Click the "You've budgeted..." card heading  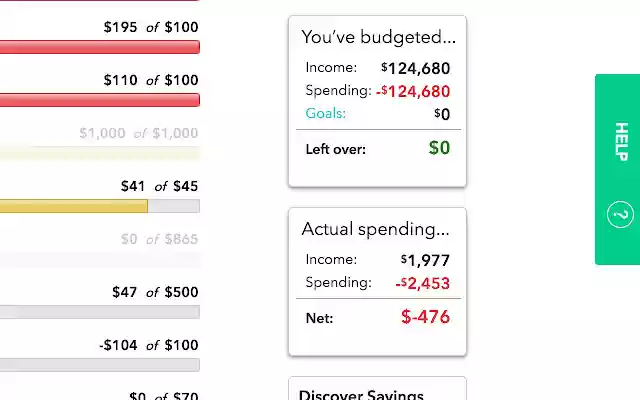tap(378, 37)
